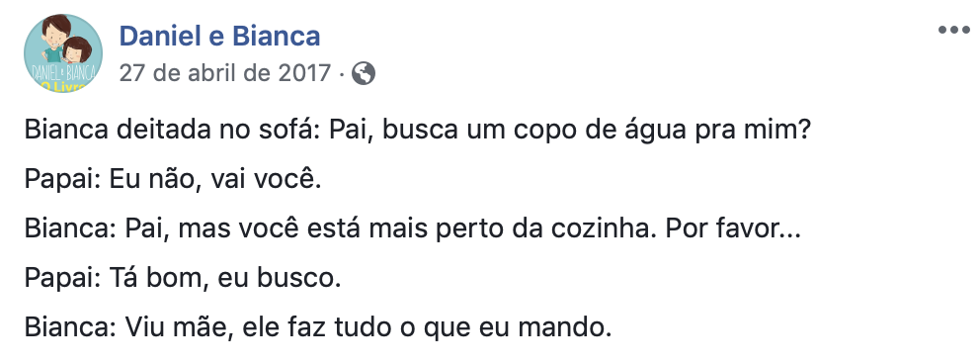This screenshot has height=364, width=980.
Task: Click the globe public audience icon
Action: [364, 74]
